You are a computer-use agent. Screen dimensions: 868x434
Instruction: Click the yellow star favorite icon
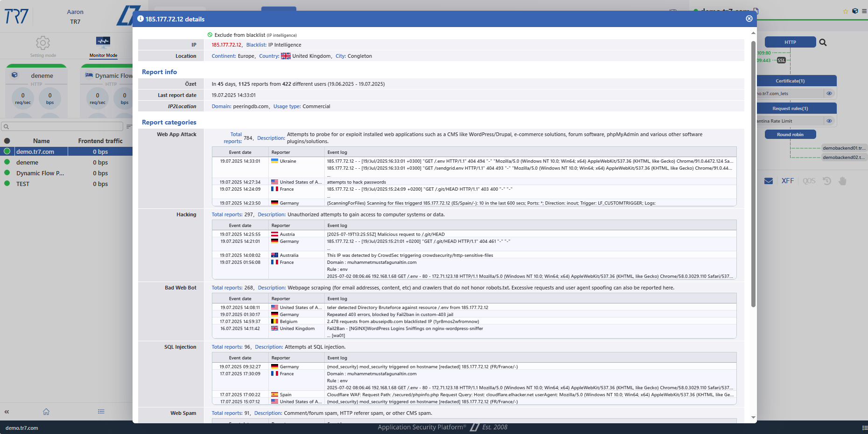pos(845,11)
